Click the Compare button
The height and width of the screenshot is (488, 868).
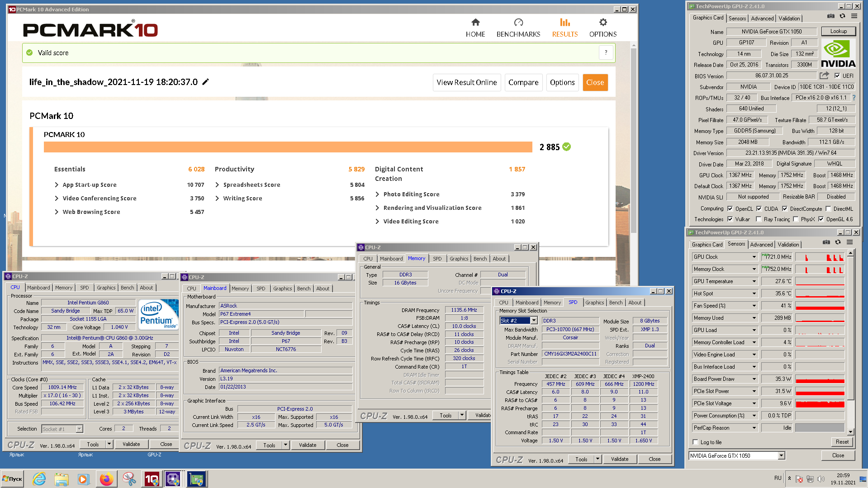click(x=523, y=82)
